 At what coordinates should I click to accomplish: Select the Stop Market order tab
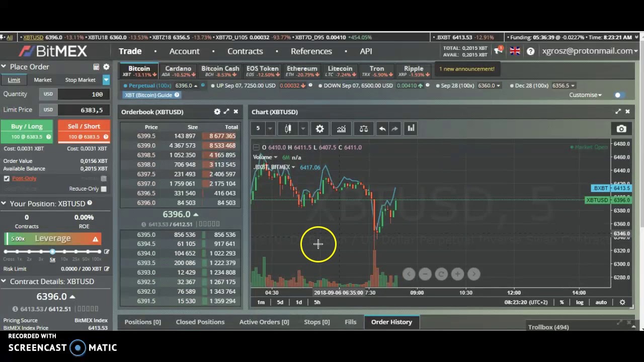(80, 79)
